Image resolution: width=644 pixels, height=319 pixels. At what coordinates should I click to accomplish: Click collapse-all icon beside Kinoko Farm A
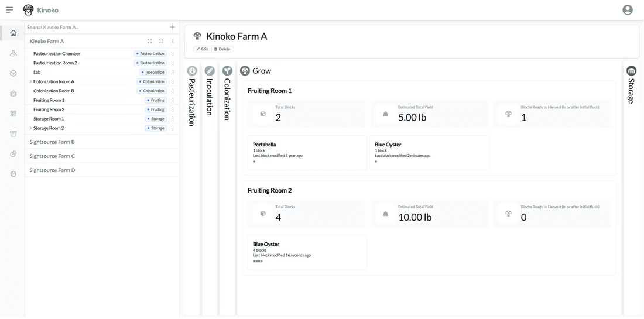point(162,41)
